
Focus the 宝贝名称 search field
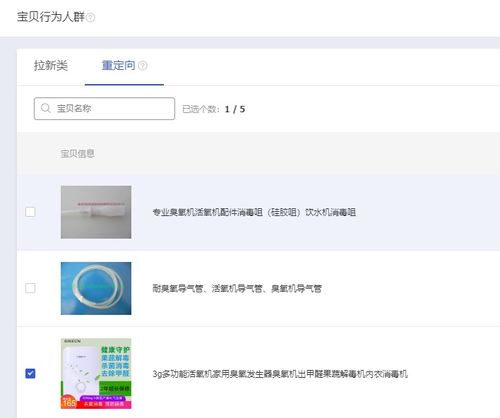click(x=104, y=108)
